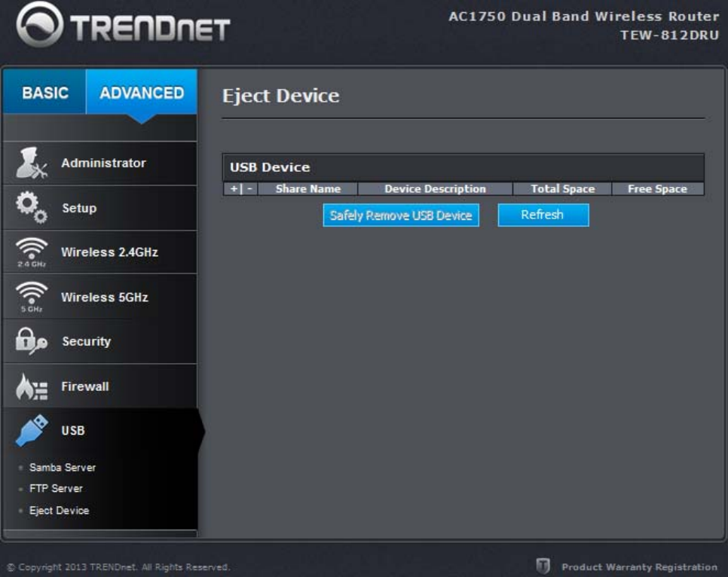Viewport: 728px width, 577px height.
Task: Open the Administrator menu
Action: (x=100, y=163)
